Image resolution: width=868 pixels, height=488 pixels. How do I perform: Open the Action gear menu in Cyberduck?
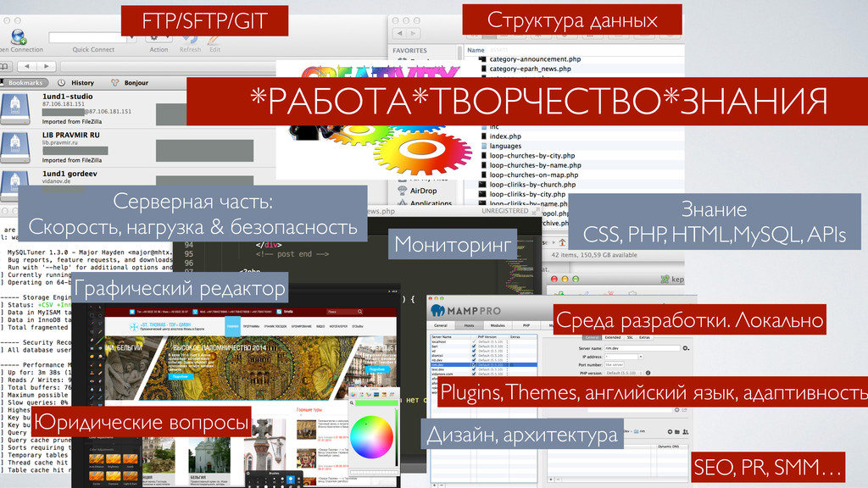[x=159, y=38]
